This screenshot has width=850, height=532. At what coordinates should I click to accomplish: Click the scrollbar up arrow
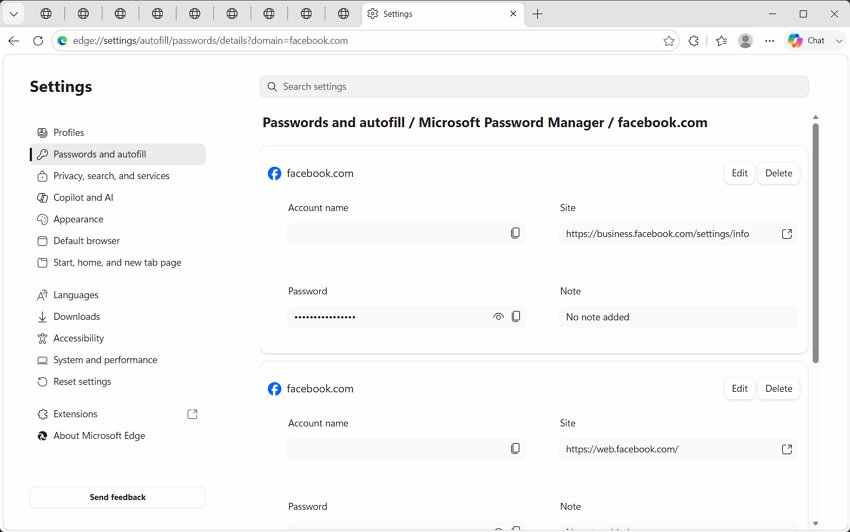815,117
